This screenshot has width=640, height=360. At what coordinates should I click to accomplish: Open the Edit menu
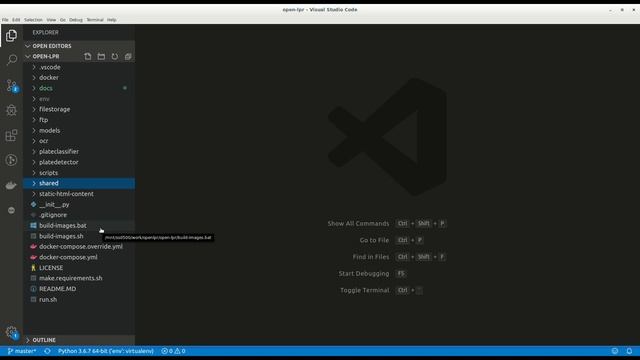click(x=16, y=20)
